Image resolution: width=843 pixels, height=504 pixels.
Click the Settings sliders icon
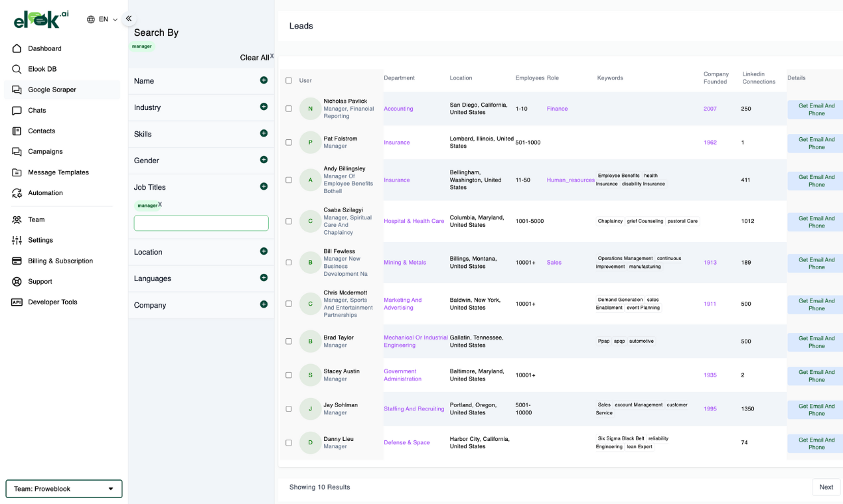pyautogui.click(x=17, y=240)
